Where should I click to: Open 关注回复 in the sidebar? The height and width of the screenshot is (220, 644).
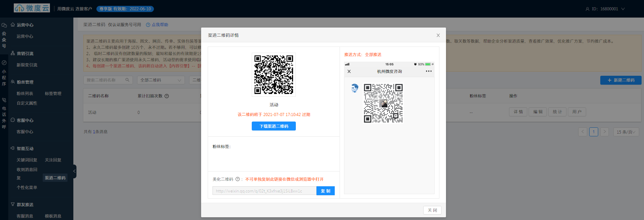[53, 160]
